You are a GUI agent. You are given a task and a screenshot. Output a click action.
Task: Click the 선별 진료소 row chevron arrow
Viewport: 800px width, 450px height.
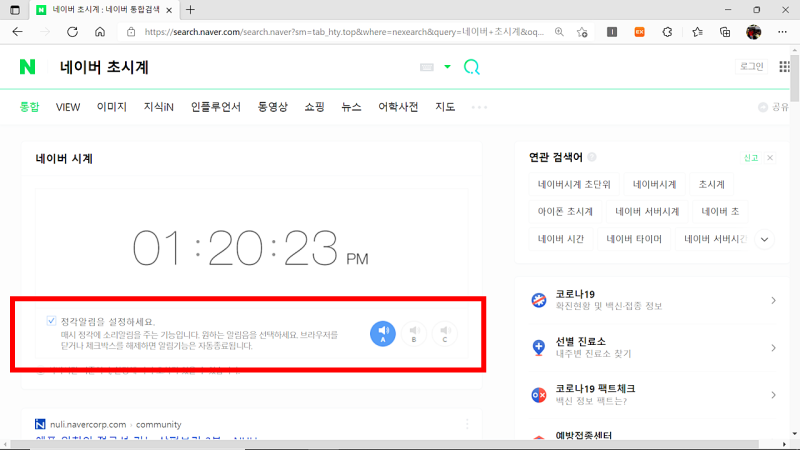773,348
